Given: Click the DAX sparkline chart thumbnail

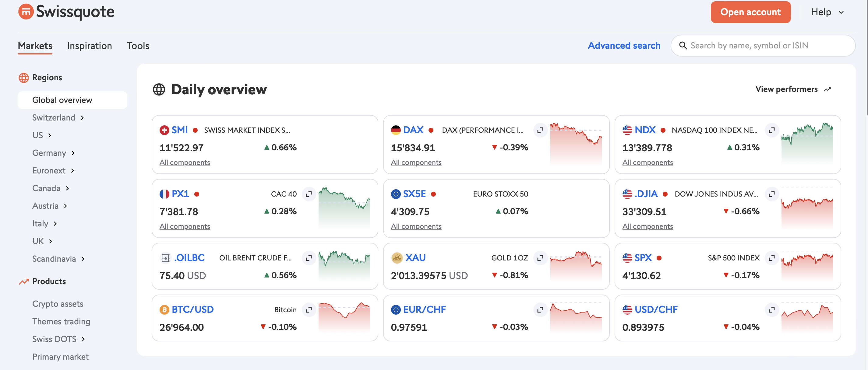Looking at the screenshot, I should (x=576, y=144).
